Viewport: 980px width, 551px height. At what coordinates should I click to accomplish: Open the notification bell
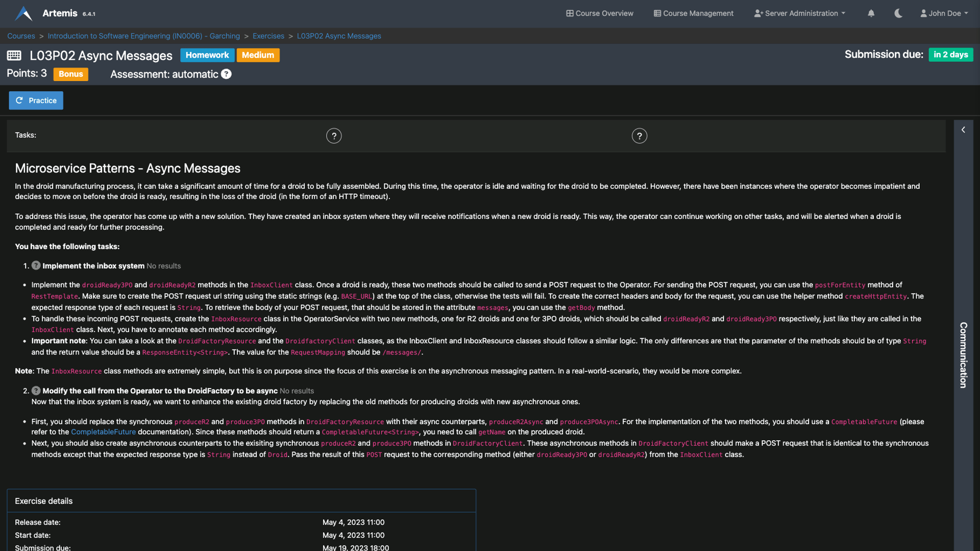[x=871, y=13]
